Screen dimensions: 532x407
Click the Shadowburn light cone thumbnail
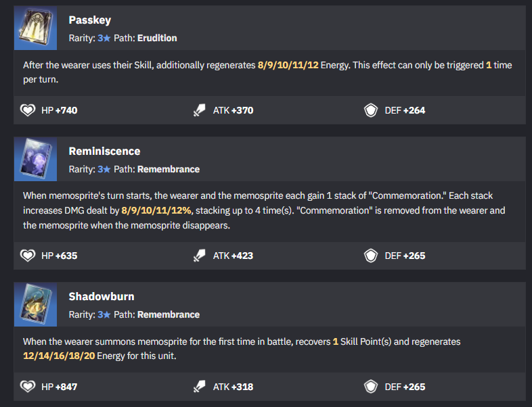click(x=35, y=305)
